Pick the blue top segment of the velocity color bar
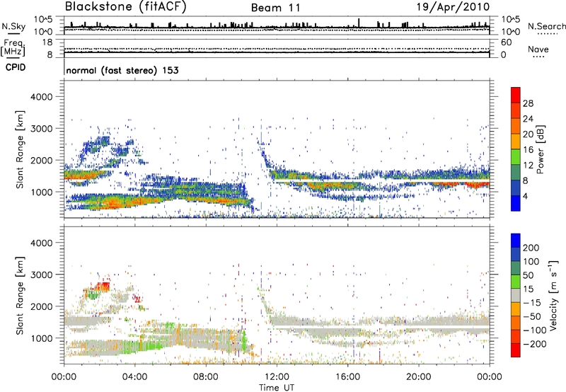 tap(516, 241)
